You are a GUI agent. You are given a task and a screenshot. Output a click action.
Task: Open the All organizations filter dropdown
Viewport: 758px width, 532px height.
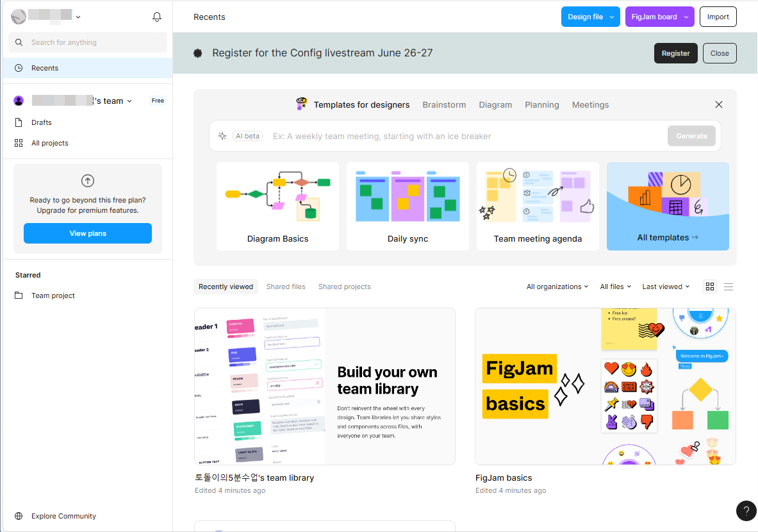(x=557, y=287)
